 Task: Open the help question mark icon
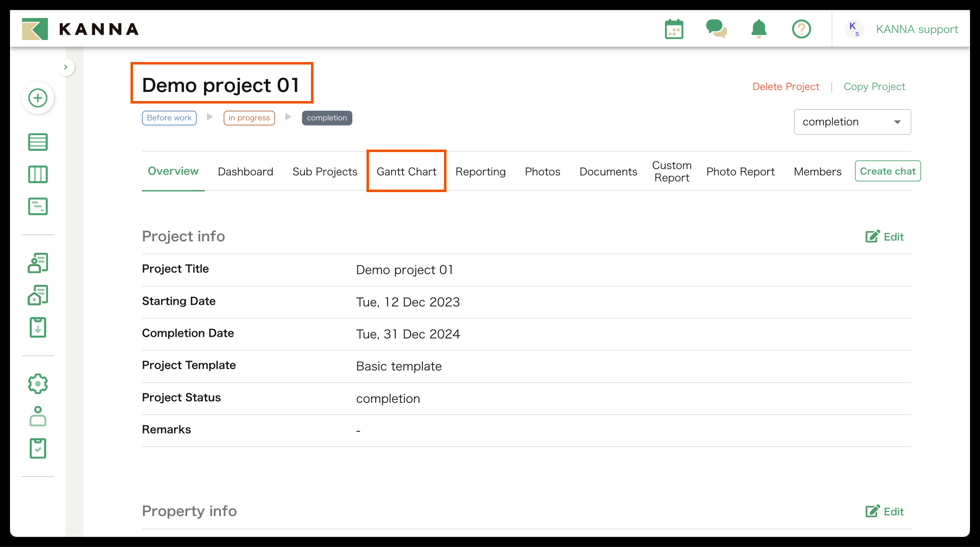[x=801, y=29]
